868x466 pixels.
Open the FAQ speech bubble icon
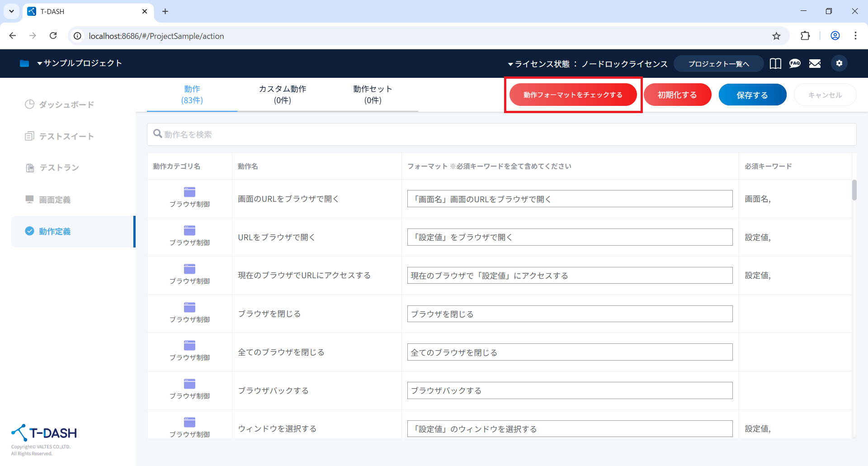795,64
